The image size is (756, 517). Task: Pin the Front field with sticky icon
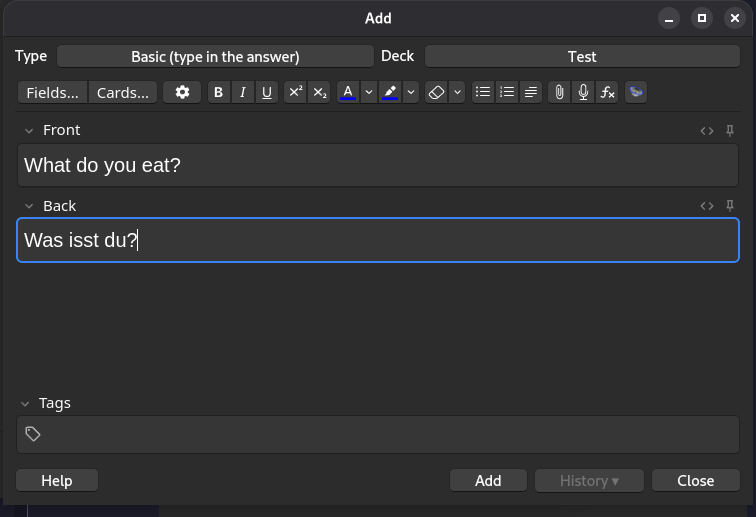click(x=730, y=131)
